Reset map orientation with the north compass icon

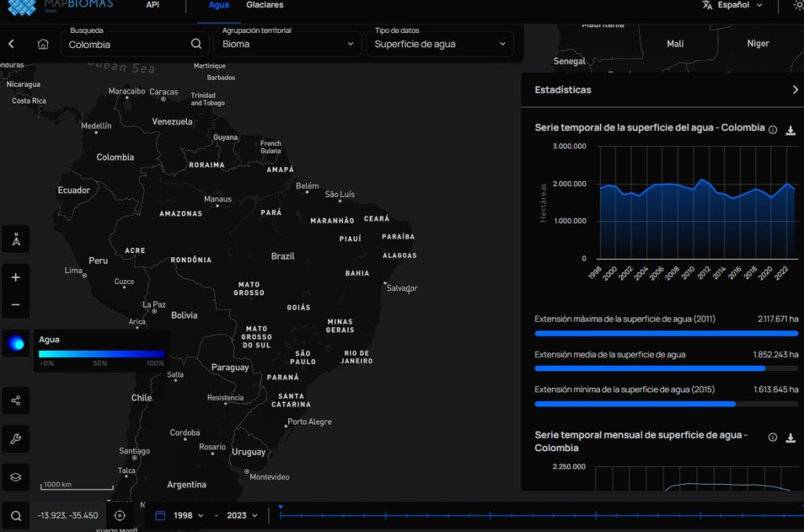pyautogui.click(x=16, y=240)
